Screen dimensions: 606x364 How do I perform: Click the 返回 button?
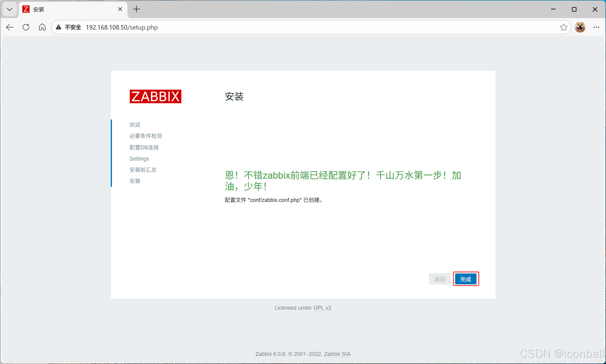(439, 279)
